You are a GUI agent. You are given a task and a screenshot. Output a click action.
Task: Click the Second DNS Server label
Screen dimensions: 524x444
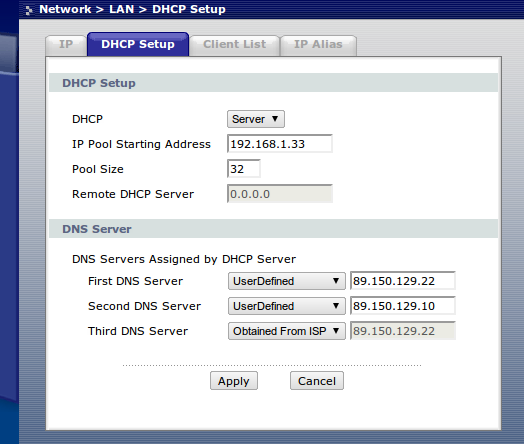pos(144,306)
